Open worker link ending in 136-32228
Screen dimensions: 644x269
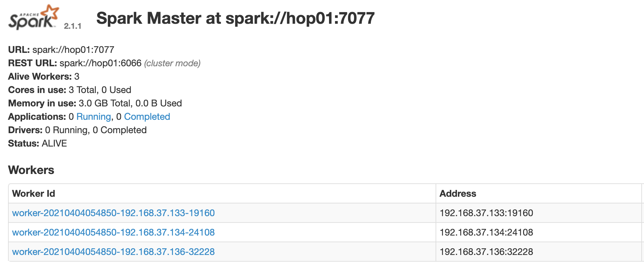[113, 252]
